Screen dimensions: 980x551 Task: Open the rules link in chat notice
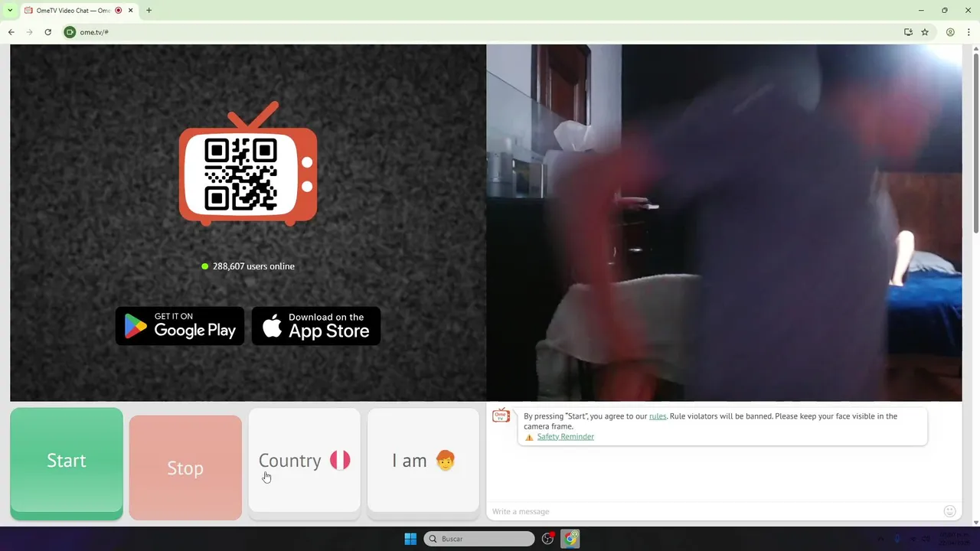click(x=658, y=416)
